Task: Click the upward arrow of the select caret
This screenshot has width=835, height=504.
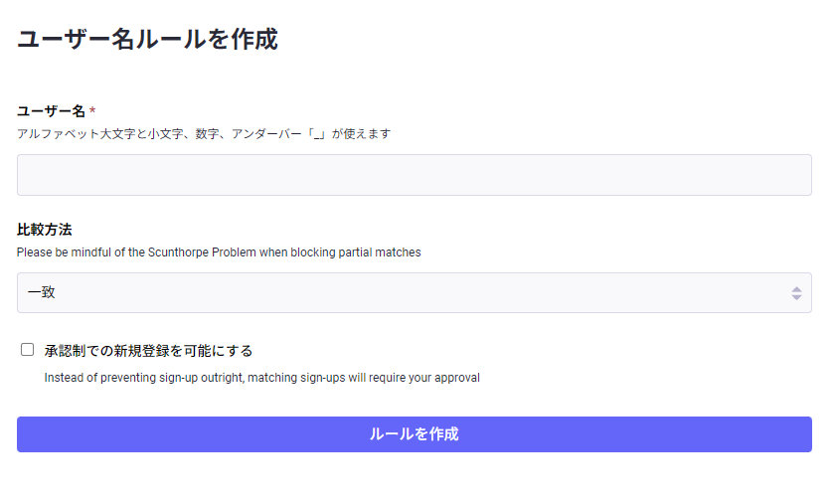Action: pyautogui.click(x=796, y=288)
